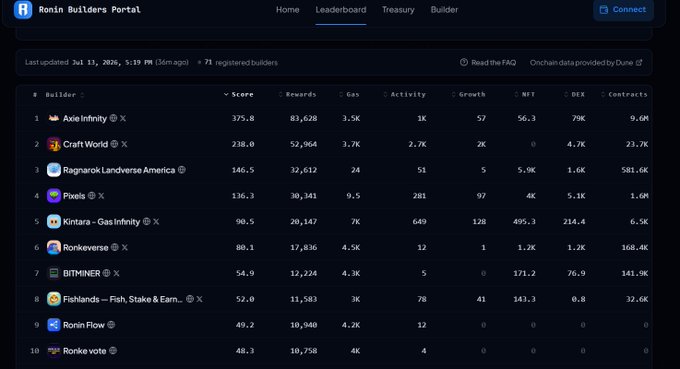
Task: Click the Connect wallet button
Action: (623, 10)
